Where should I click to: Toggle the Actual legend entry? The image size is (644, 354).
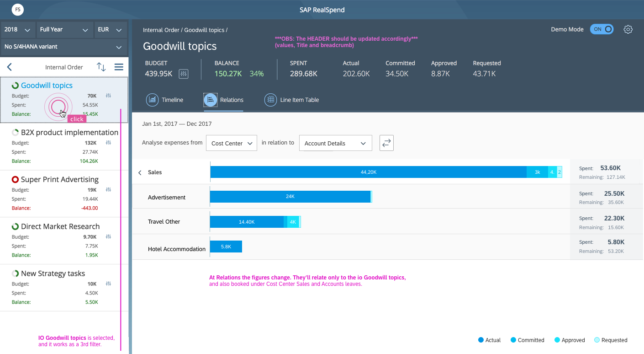(x=489, y=340)
